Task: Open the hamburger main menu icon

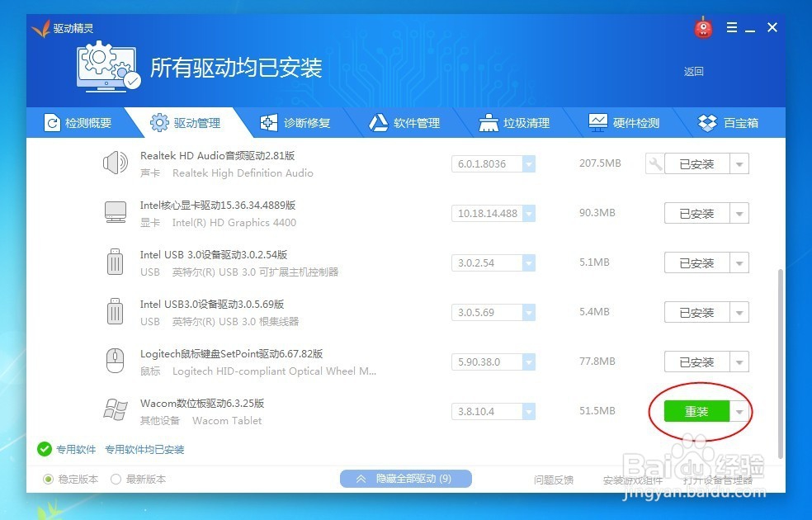Action: coord(731,27)
